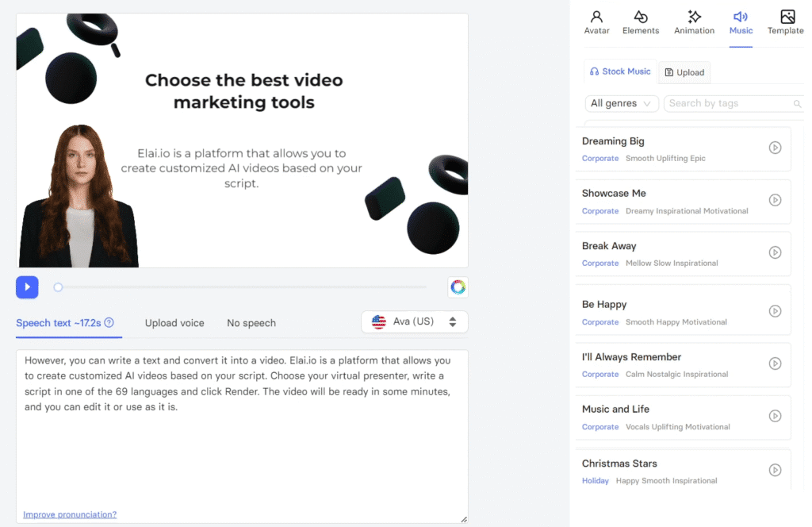Select the Christmas Stars track title
The height and width of the screenshot is (527, 812).
pyautogui.click(x=619, y=464)
